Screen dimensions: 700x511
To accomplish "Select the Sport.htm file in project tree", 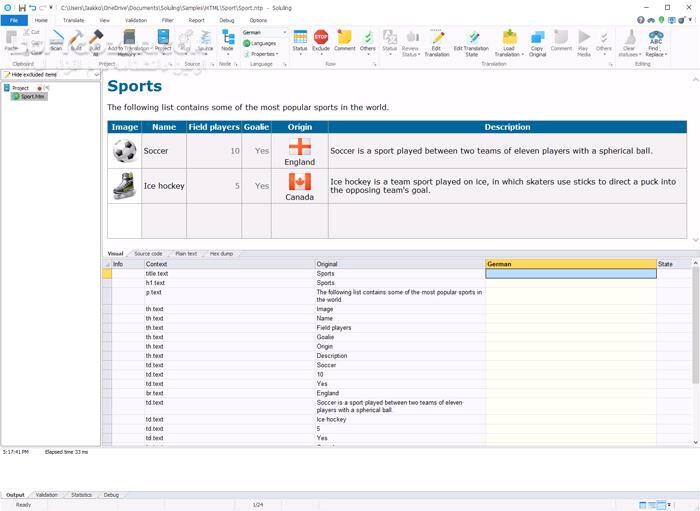I will click(33, 97).
